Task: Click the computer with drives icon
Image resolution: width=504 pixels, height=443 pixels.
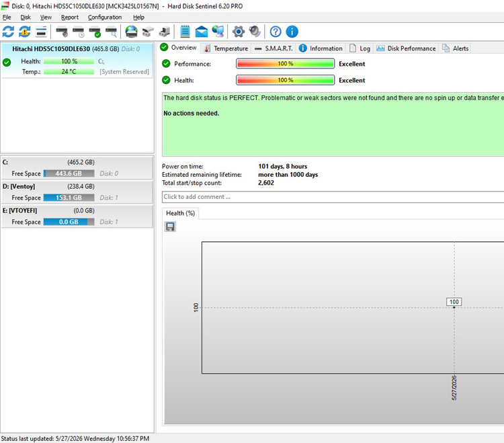Action: click(x=164, y=32)
